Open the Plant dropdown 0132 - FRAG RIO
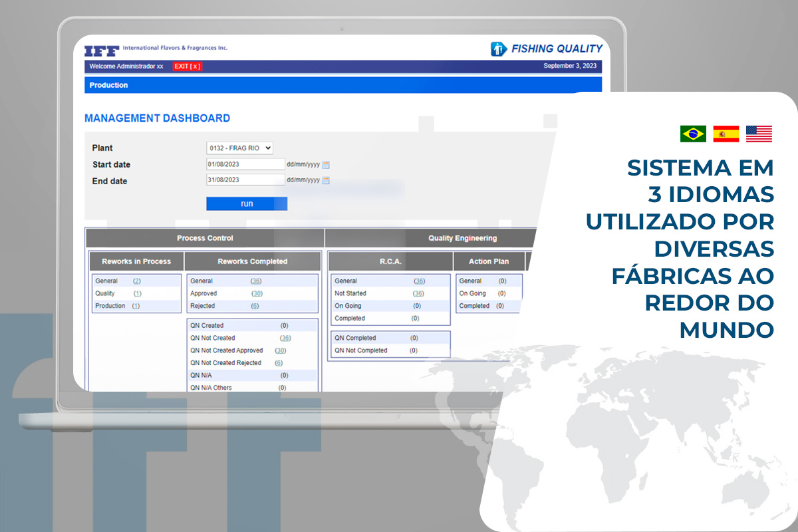This screenshot has width=798, height=532. pos(239,148)
